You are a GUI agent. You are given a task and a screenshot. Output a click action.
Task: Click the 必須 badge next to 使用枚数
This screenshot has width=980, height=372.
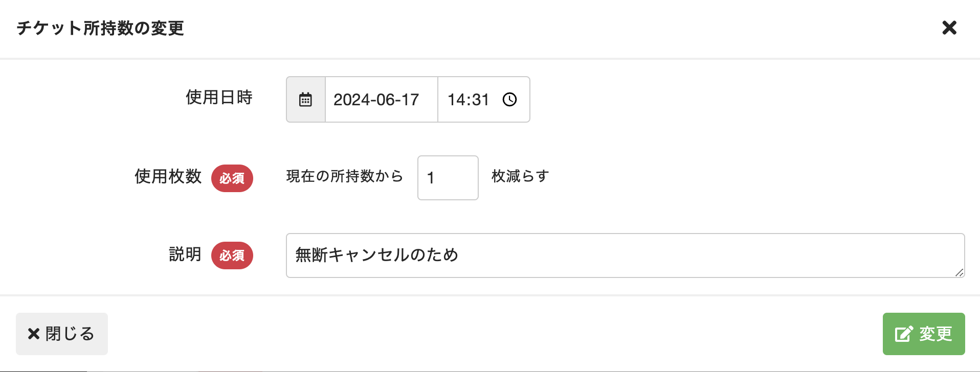[232, 178]
